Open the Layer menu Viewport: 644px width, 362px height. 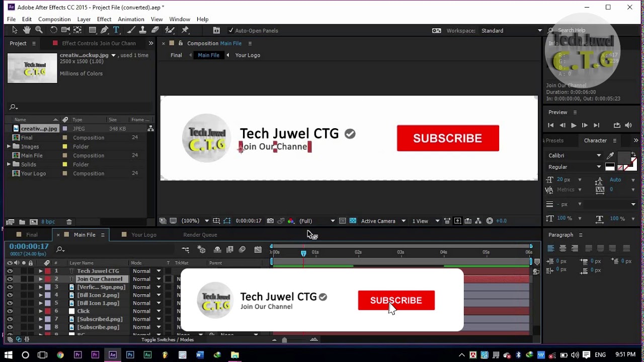point(84,19)
